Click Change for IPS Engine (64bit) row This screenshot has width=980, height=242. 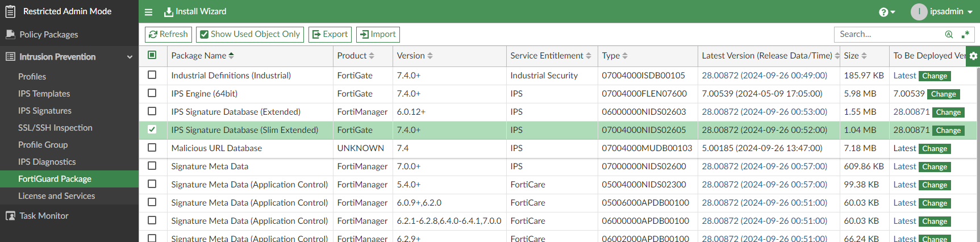click(943, 94)
